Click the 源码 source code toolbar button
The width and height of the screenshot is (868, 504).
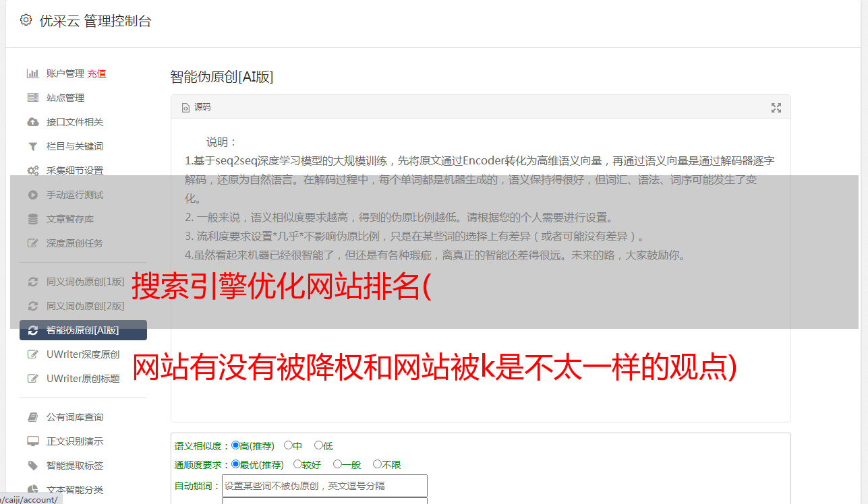(x=196, y=107)
